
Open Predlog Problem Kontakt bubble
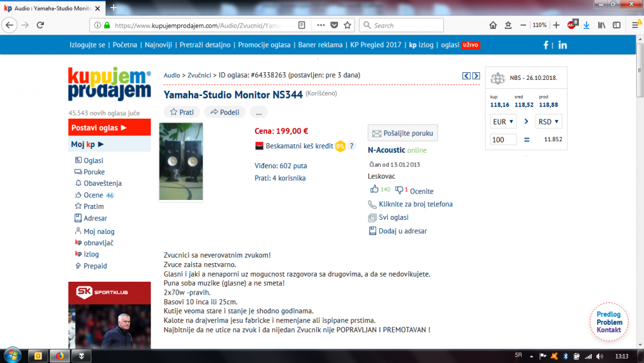point(609,322)
